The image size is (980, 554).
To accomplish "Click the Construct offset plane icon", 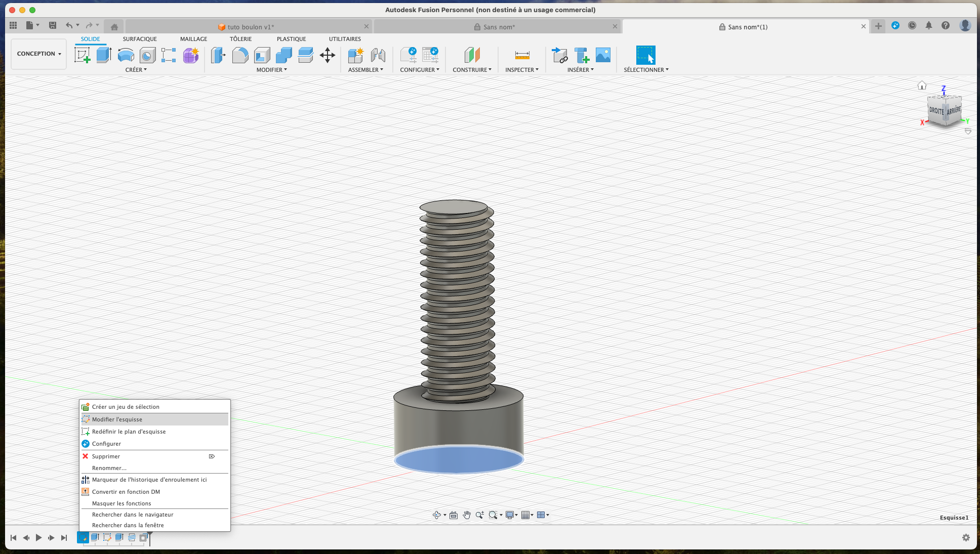I will point(472,55).
